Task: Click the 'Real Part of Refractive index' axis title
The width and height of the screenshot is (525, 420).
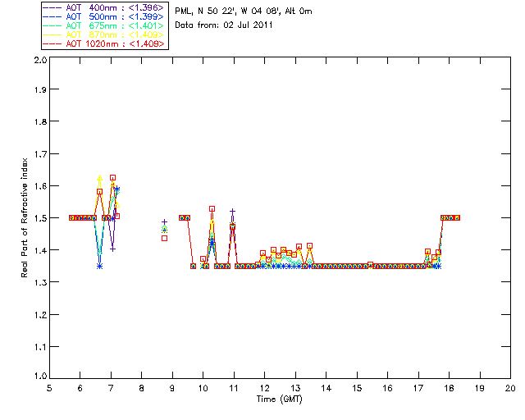Action: pyautogui.click(x=25, y=217)
